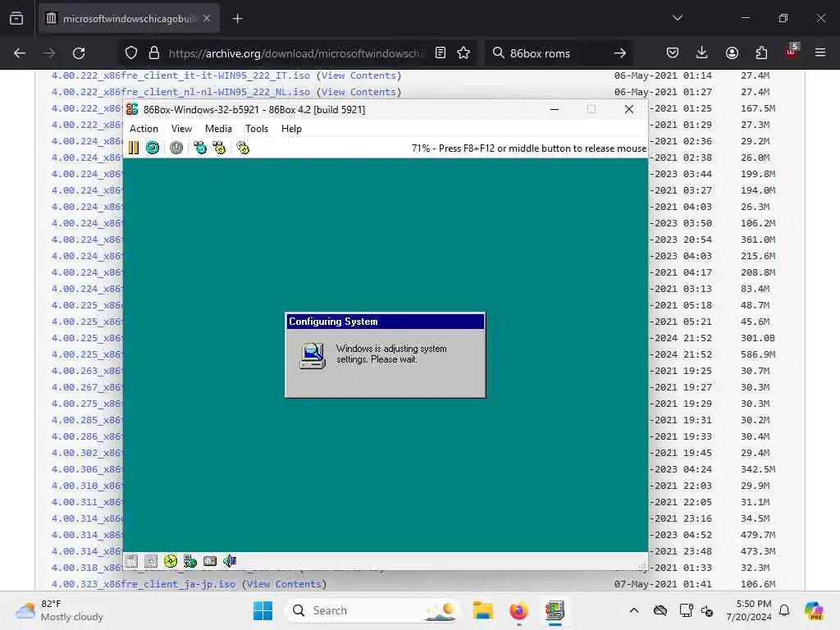Open the Firefox extensions puzzle icon
The image size is (840, 630).
click(761, 52)
